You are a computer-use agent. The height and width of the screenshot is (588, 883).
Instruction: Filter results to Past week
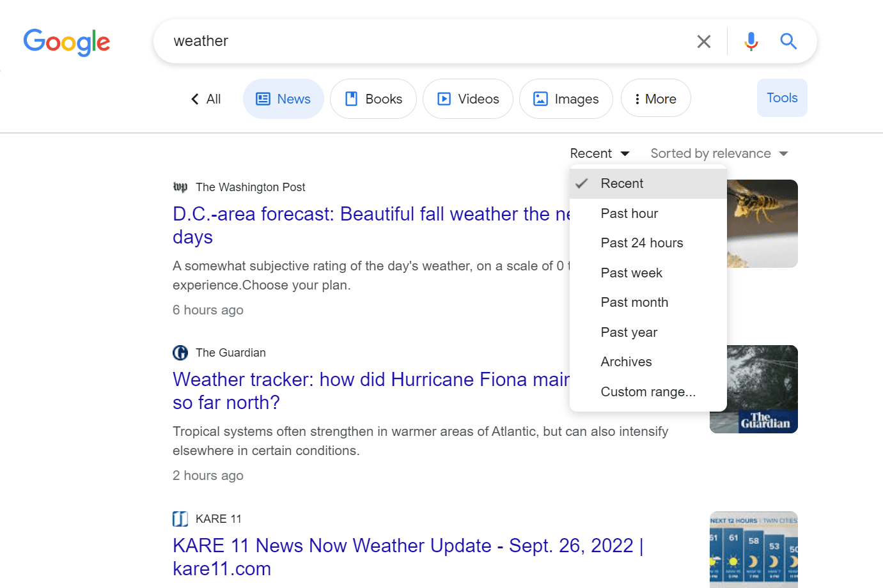point(648,273)
